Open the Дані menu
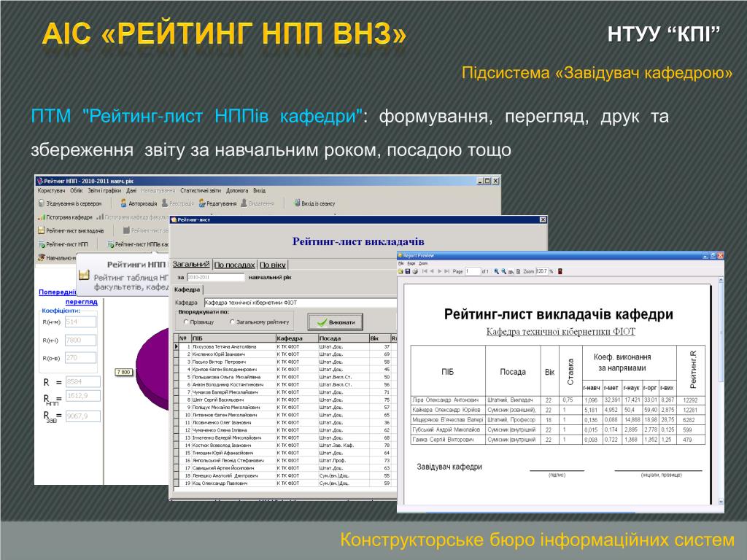The image size is (747, 560). point(131,190)
